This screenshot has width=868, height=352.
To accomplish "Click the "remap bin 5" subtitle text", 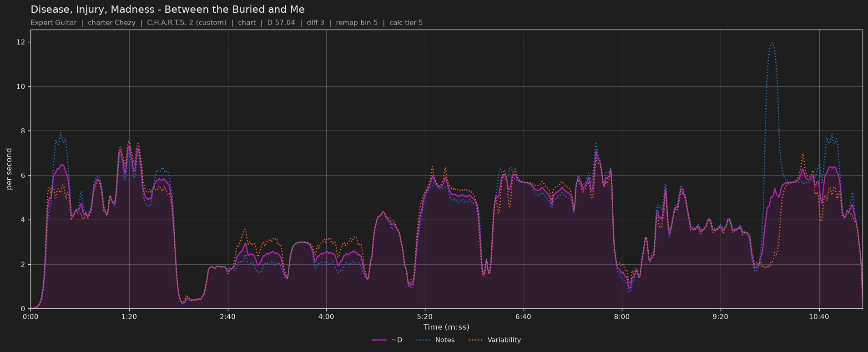I will pyautogui.click(x=357, y=23).
